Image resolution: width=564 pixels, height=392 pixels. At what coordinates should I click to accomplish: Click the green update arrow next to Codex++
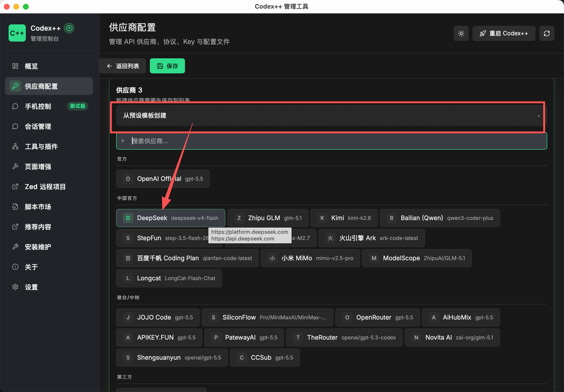[69, 28]
